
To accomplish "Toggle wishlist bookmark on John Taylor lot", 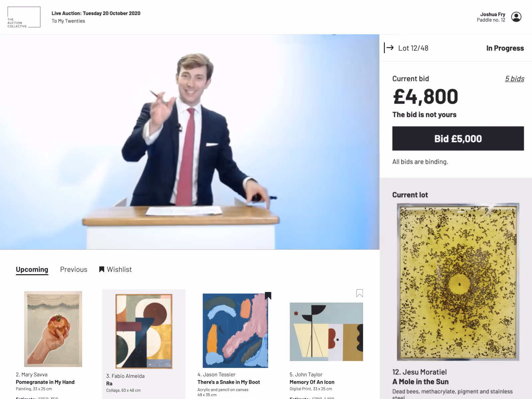I will [359, 293].
